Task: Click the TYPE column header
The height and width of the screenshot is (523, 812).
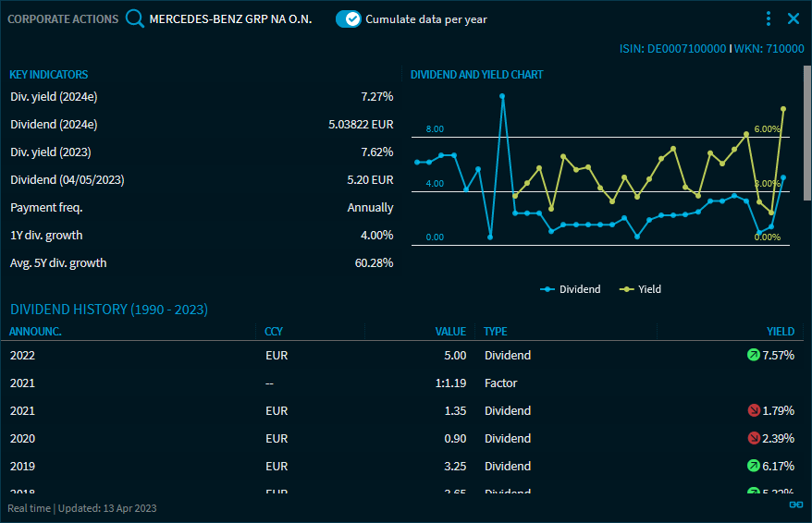Action: [x=496, y=332]
